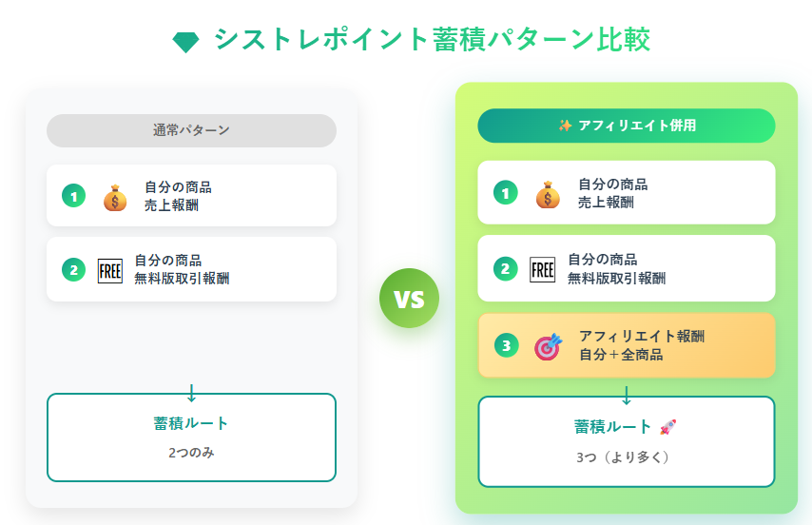Click the money bag icon under 通常パターン
The width and height of the screenshot is (812, 525).
pyautogui.click(x=114, y=196)
